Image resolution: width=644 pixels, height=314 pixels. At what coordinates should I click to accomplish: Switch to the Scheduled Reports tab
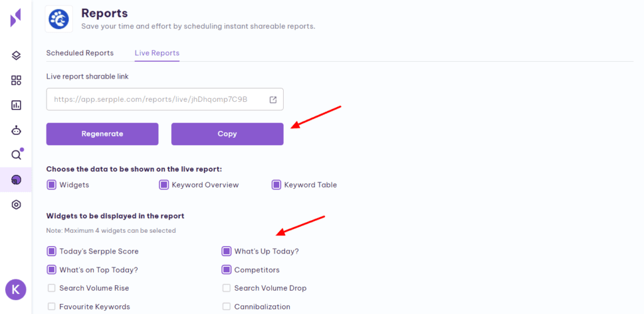pyautogui.click(x=80, y=53)
